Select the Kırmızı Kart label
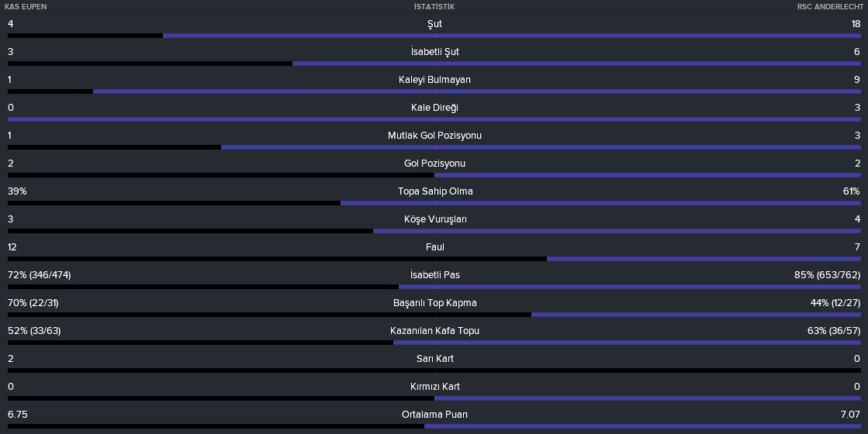868x434 pixels. tap(434, 387)
